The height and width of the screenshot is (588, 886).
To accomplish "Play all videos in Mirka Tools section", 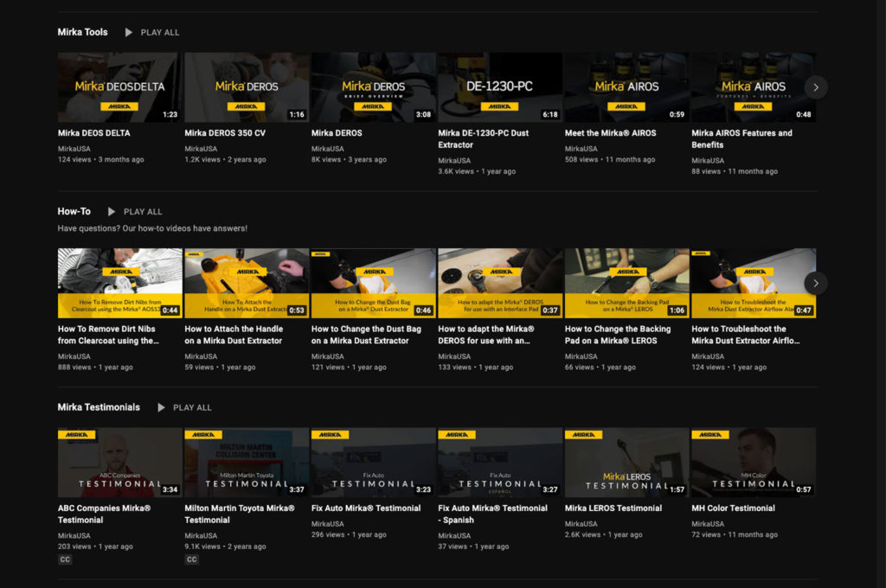I will 152,32.
